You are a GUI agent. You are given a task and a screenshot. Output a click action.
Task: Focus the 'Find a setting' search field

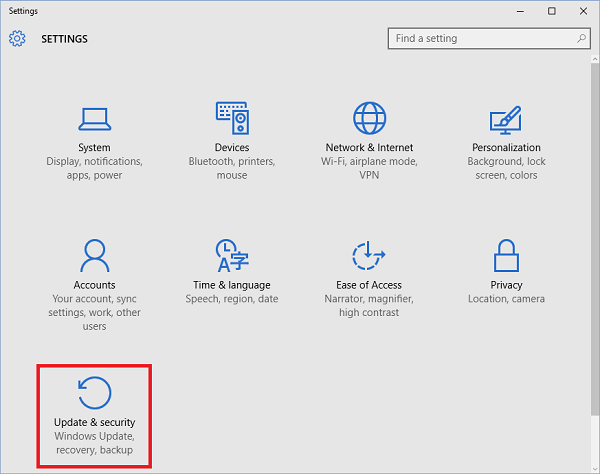click(x=478, y=39)
